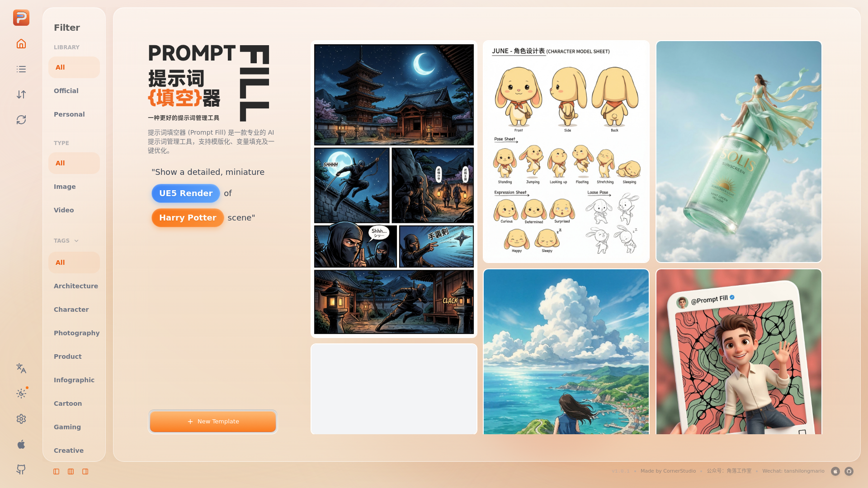Screen dimensions: 868x488
Task: Filter by Architecture tag
Action: pyautogui.click(x=74, y=286)
